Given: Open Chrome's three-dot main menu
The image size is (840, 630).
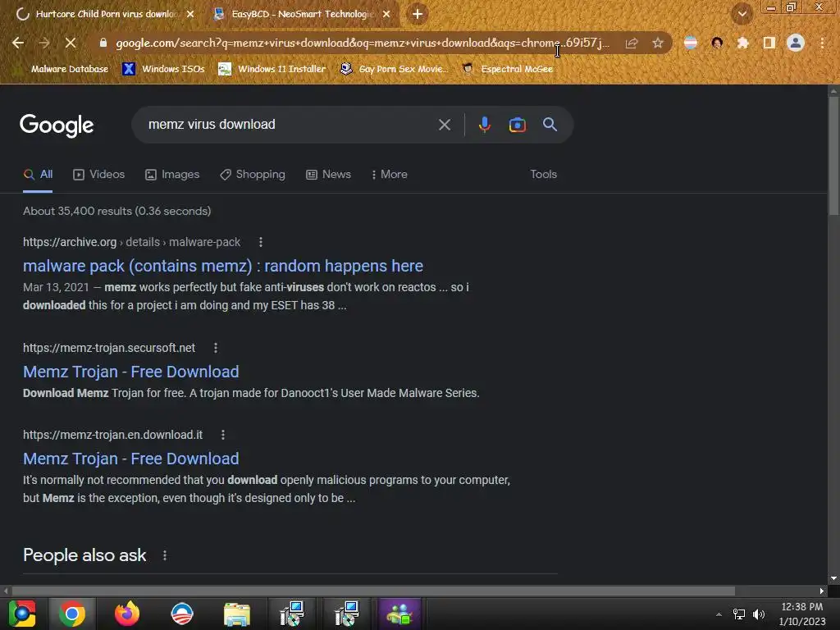Looking at the screenshot, I should coord(822,43).
